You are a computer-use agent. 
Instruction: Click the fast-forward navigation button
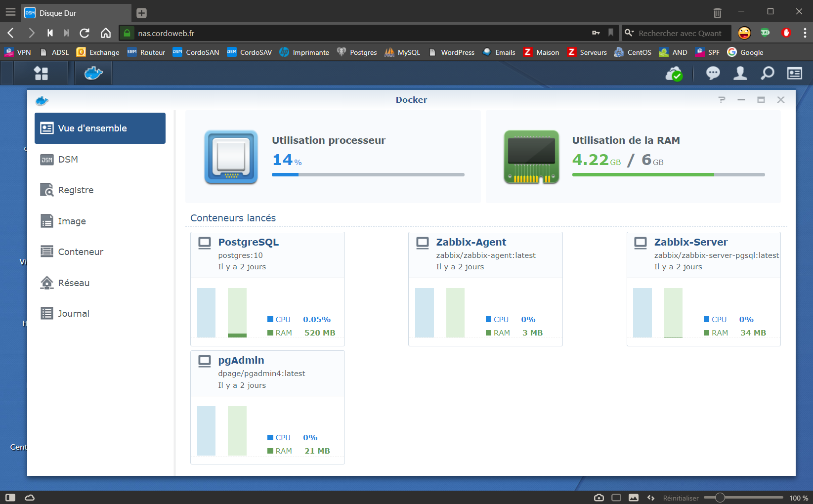(x=66, y=33)
